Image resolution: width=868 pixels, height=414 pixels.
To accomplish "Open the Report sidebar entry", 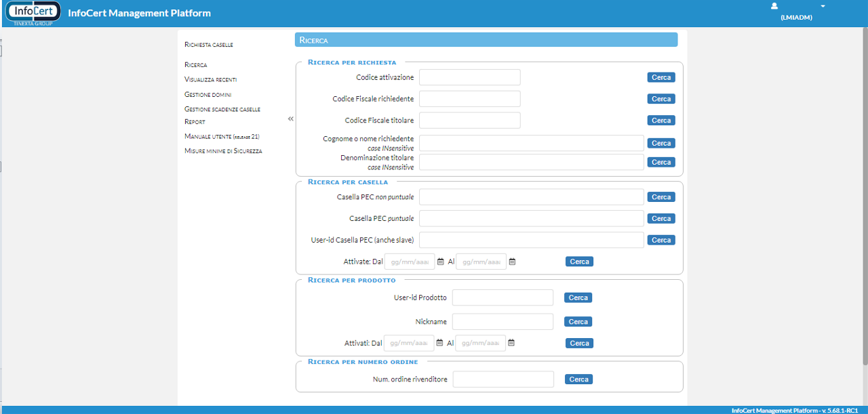I will [x=195, y=122].
